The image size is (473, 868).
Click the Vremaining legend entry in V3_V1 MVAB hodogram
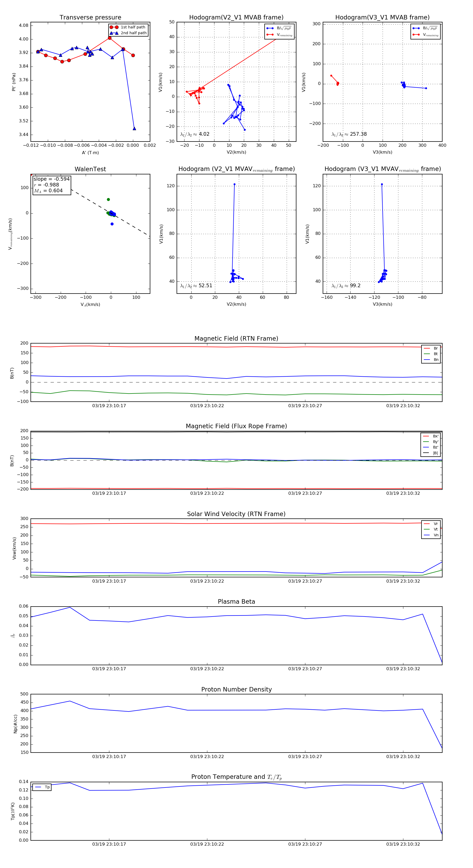[425, 35]
